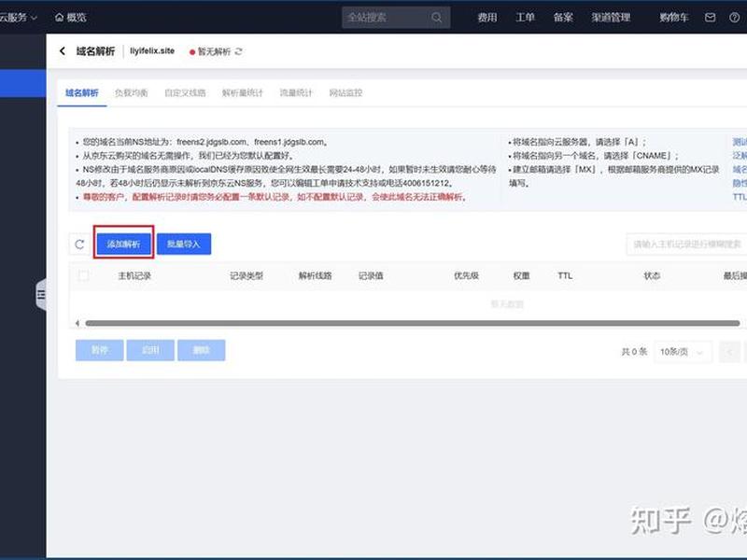747x560 pixels.
Task: Click the 状态 column header
Action: point(652,275)
